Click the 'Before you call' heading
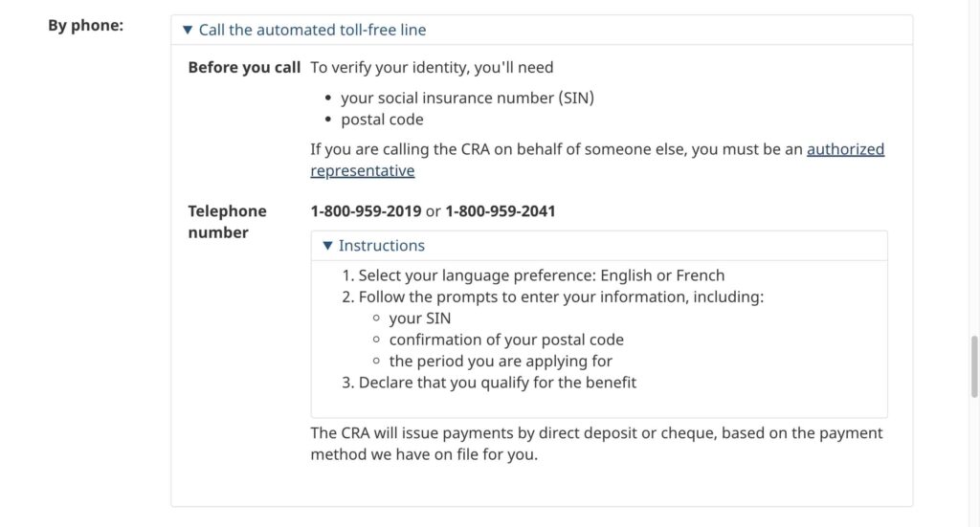Image resolution: width=980 pixels, height=527 pixels. (x=244, y=68)
